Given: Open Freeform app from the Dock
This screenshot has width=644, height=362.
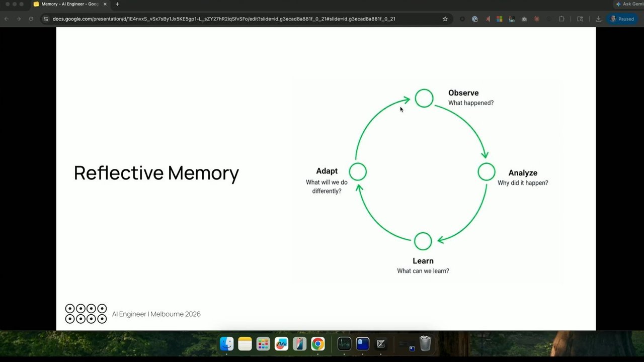Looking at the screenshot, I should 281,344.
